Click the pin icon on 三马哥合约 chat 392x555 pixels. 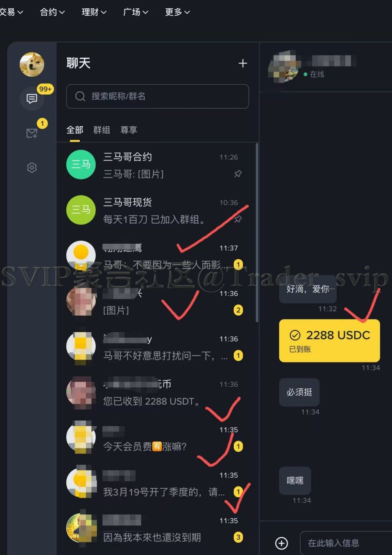tap(238, 174)
